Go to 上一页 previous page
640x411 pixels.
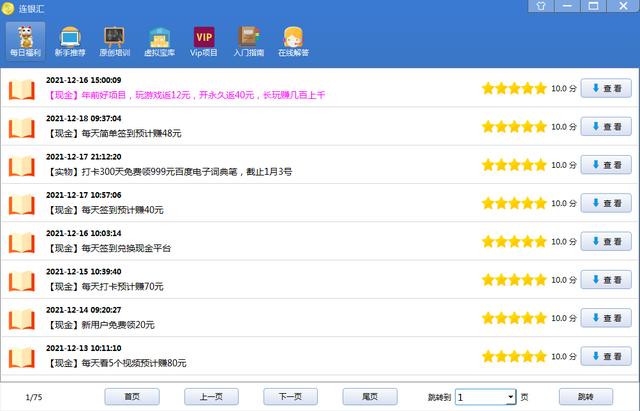[x=211, y=397]
